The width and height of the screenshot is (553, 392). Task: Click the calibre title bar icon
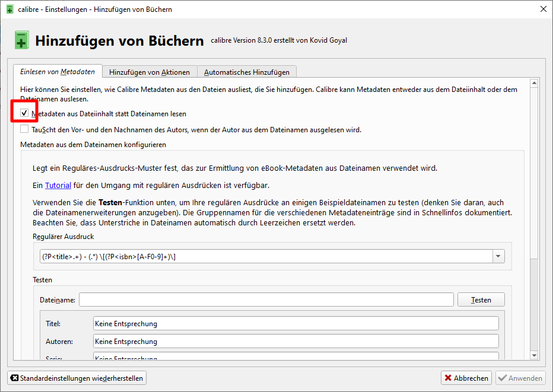[10, 9]
